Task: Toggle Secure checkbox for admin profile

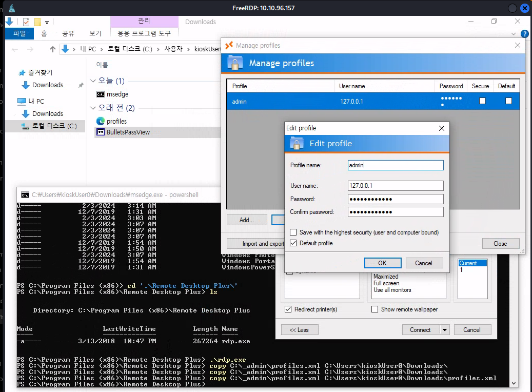Action: (x=482, y=101)
